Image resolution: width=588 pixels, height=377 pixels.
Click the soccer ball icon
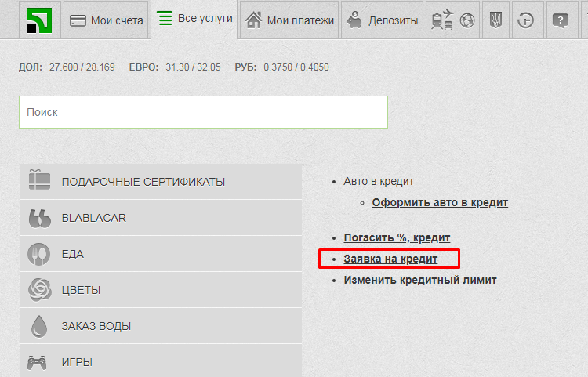pos(467,21)
